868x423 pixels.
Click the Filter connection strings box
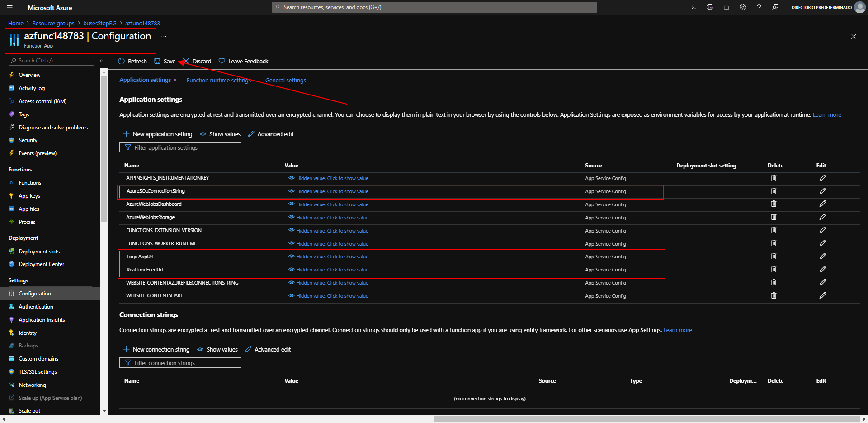coord(180,363)
